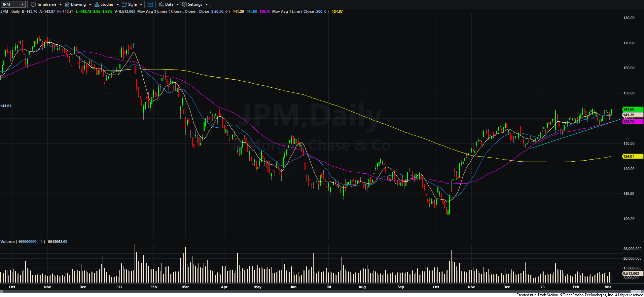Click the 35,000,000 volume axis label
This screenshot has width=644, height=297.
click(x=632, y=249)
